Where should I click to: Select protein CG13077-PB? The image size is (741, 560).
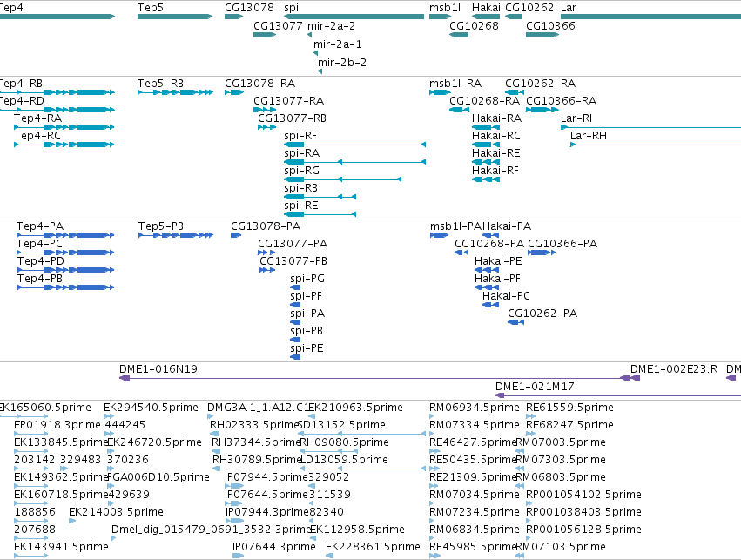[293, 261]
